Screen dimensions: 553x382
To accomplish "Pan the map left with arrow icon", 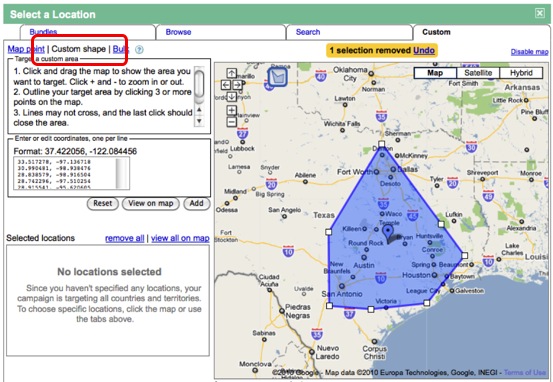I will tap(226, 85).
